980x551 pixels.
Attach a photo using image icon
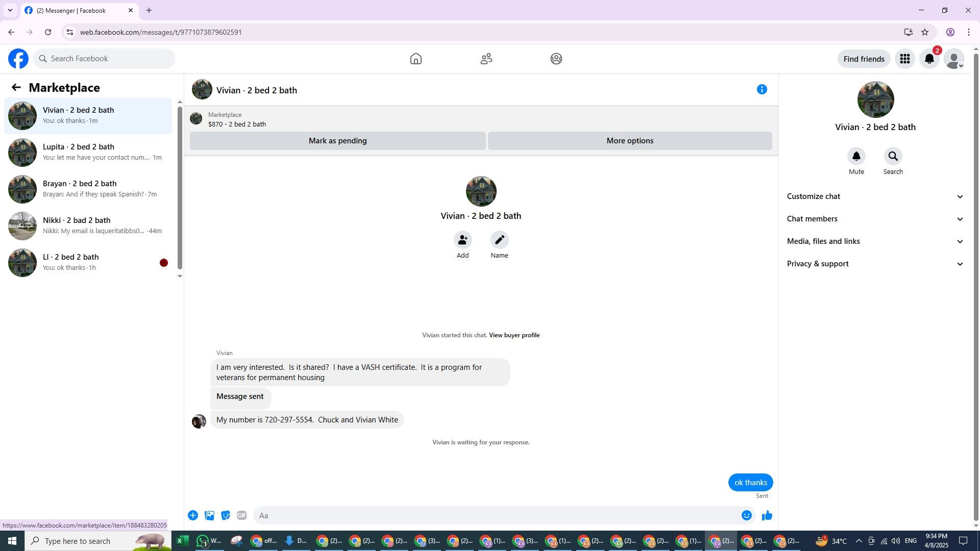click(209, 516)
